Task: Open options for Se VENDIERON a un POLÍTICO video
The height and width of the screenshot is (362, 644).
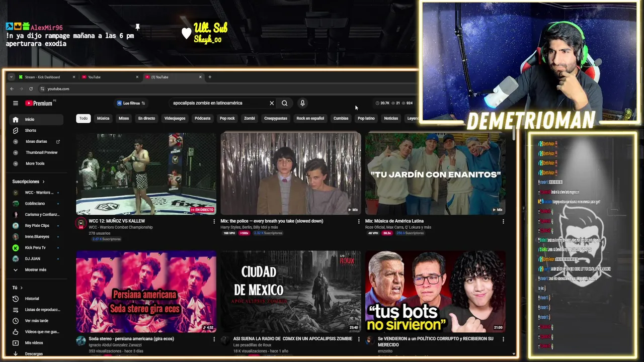Action: click(503, 339)
